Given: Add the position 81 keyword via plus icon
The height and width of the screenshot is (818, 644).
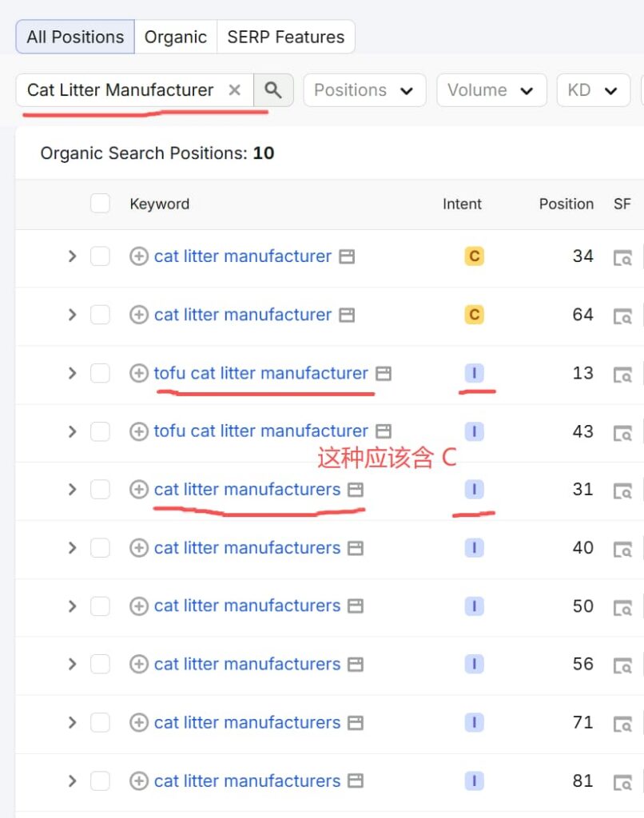Looking at the screenshot, I should pyautogui.click(x=139, y=781).
